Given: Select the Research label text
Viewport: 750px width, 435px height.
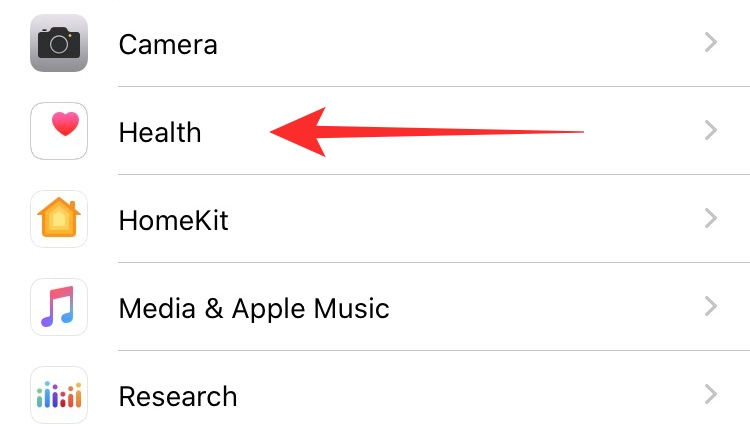Looking at the screenshot, I should tap(178, 396).
